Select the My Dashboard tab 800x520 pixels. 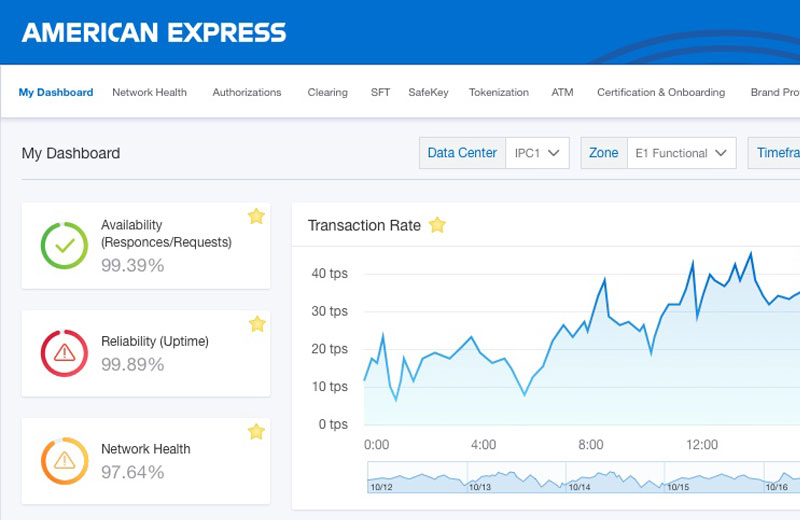click(x=56, y=92)
